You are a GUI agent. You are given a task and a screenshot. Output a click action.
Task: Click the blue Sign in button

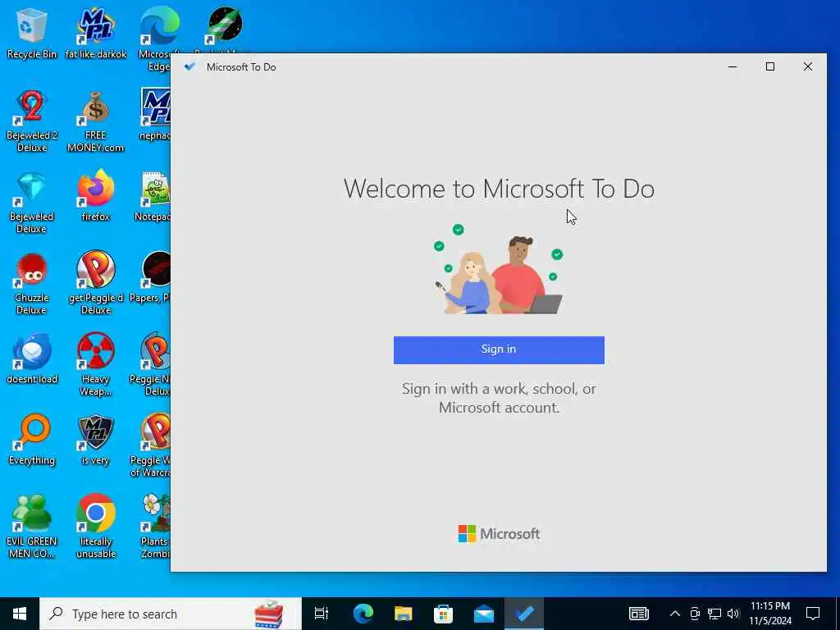[x=499, y=349]
